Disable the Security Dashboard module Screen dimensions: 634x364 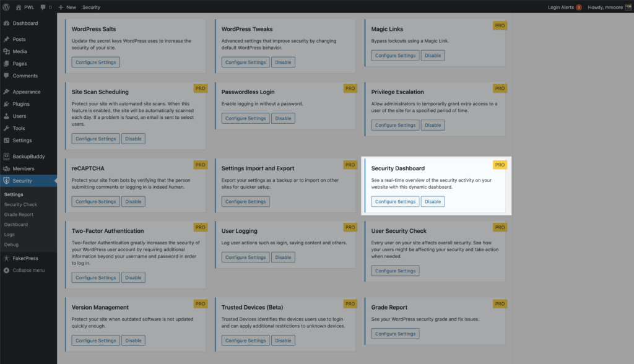[x=433, y=201]
